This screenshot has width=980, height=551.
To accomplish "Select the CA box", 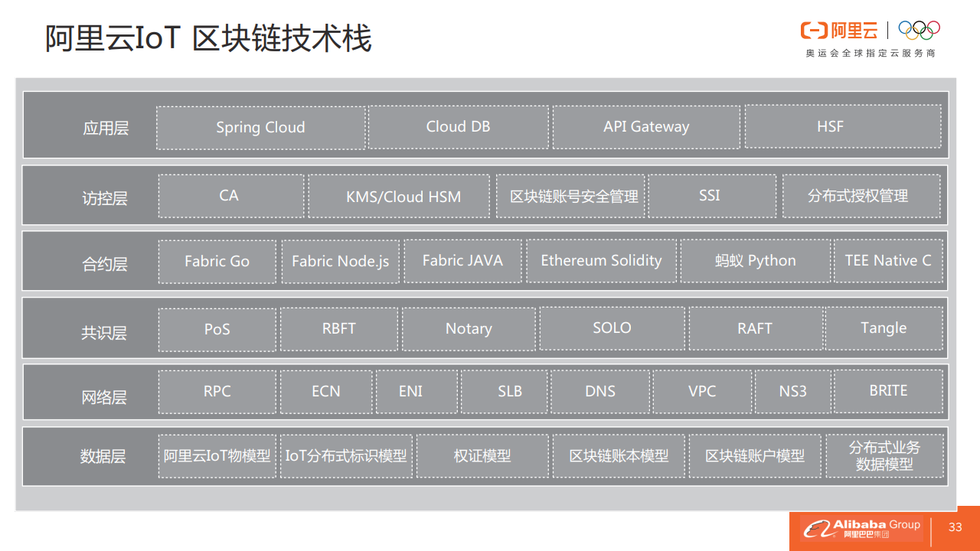I will pos(231,196).
